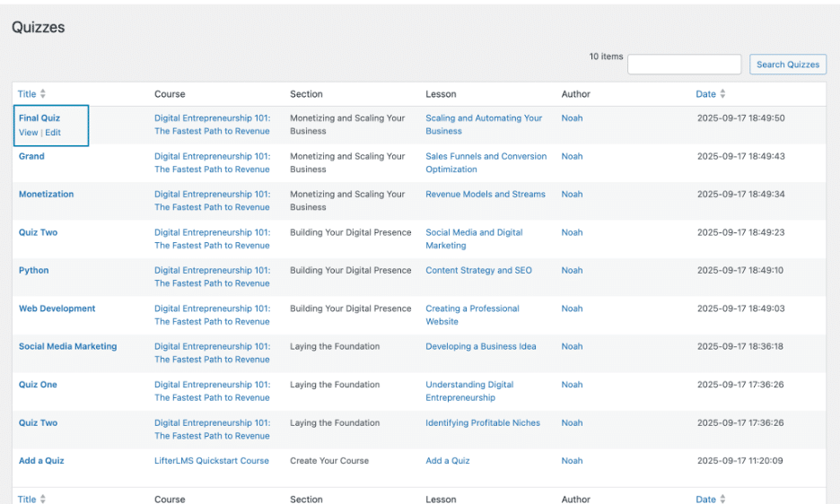
Task: Click Building Your Digital Presence in Python row
Action: [350, 271]
